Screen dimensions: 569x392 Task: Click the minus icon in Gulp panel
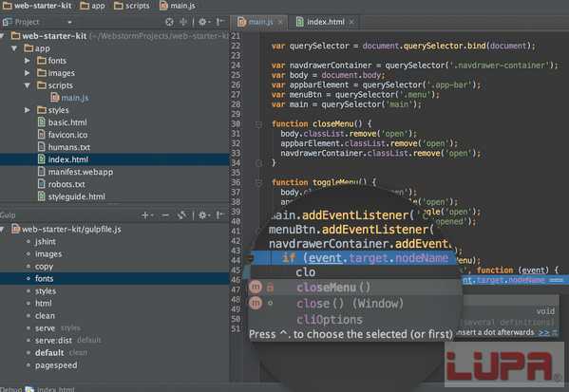tap(165, 215)
